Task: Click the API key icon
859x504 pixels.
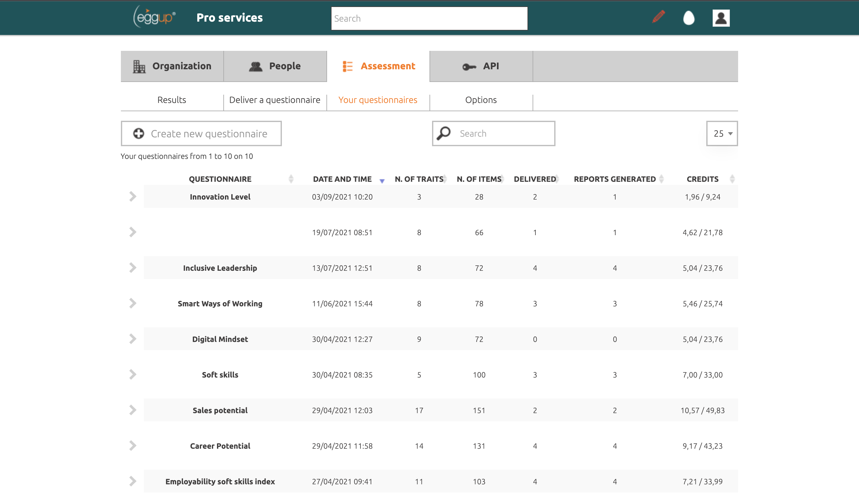Action: 469,66
